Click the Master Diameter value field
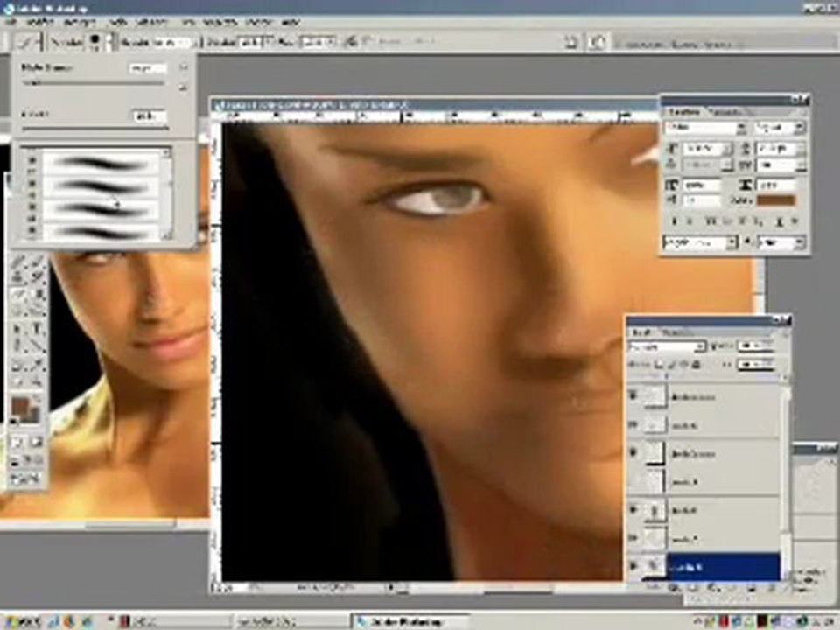Image resolution: width=840 pixels, height=630 pixels. 148,68
